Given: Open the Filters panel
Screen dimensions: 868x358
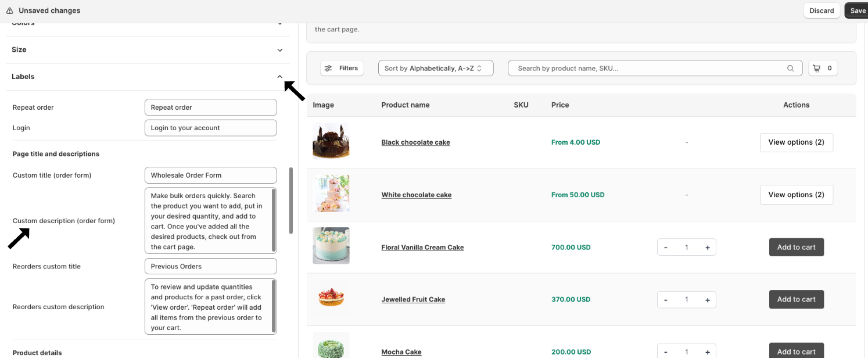Looking at the screenshot, I should [x=342, y=68].
